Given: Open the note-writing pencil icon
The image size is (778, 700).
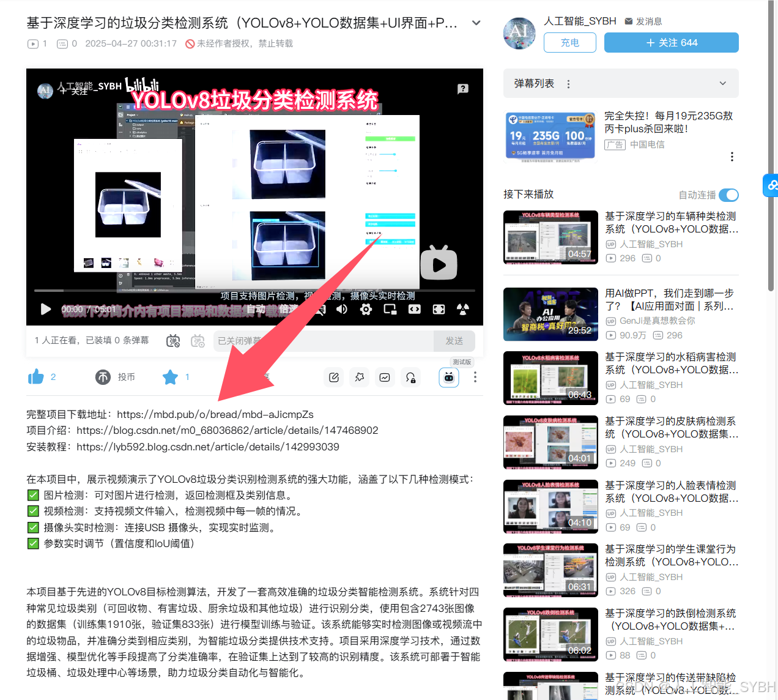Looking at the screenshot, I should click(x=334, y=378).
